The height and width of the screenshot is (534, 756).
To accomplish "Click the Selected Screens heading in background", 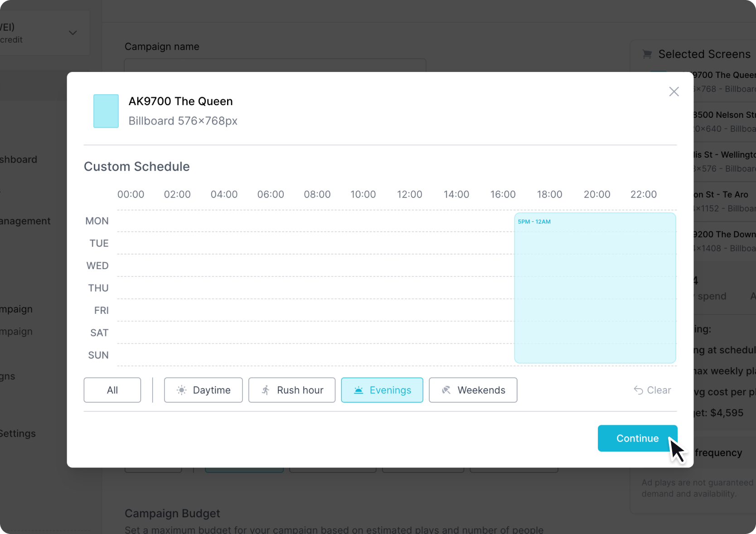I will pos(704,54).
